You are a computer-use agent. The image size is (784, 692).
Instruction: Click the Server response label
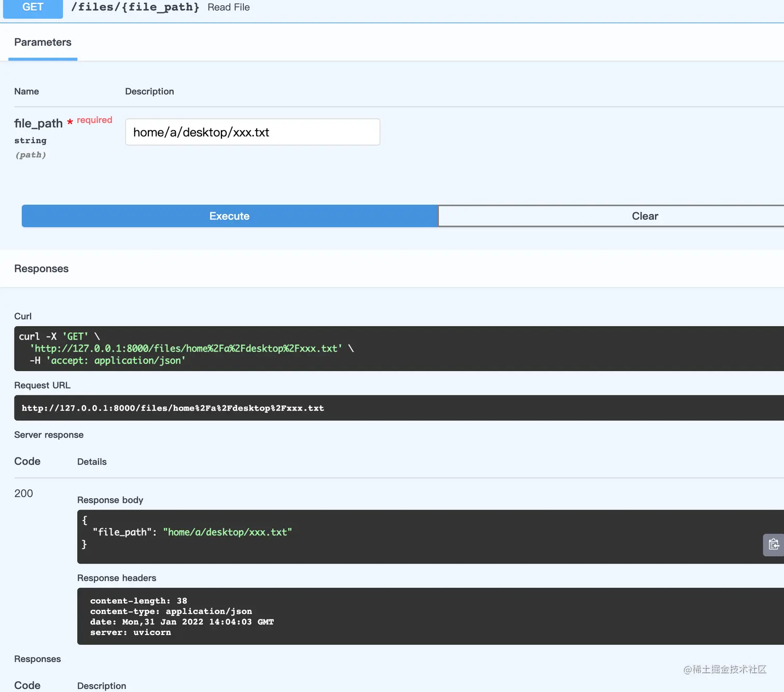(x=49, y=435)
